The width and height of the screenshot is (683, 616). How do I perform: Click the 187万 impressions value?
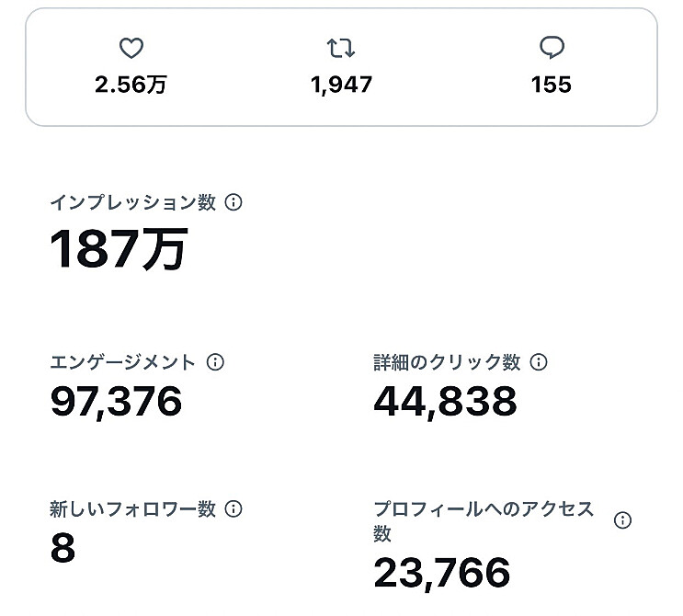tap(119, 249)
